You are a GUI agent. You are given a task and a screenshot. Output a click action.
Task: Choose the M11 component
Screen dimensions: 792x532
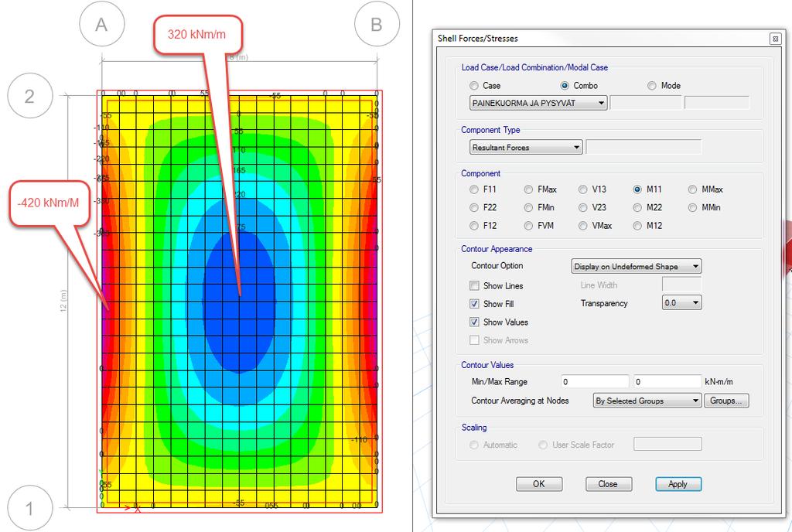[x=637, y=189]
